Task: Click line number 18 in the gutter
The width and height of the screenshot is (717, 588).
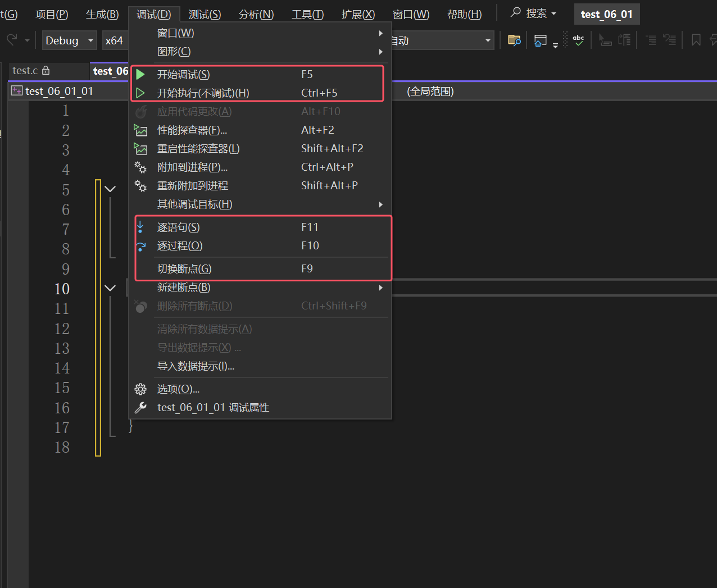Action: (62, 447)
